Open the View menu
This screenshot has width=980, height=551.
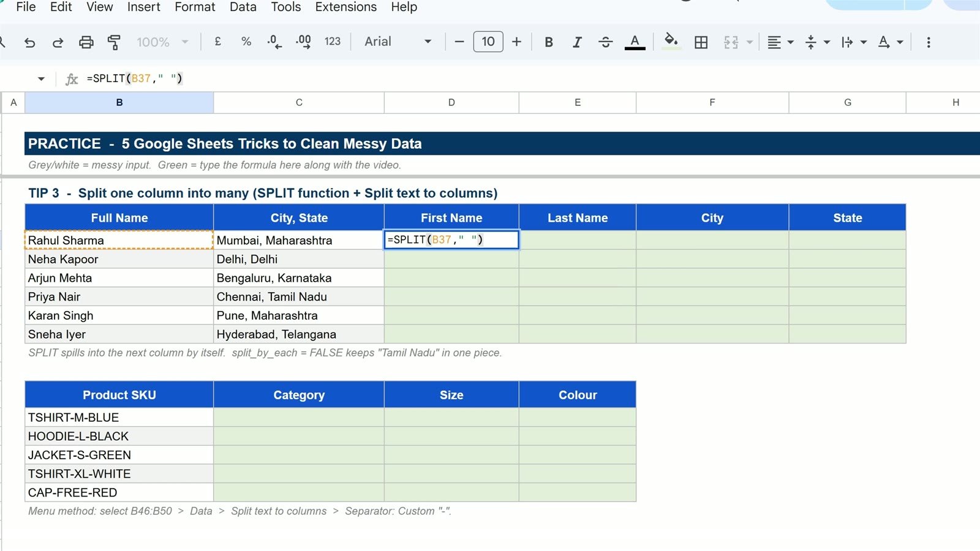tap(99, 7)
